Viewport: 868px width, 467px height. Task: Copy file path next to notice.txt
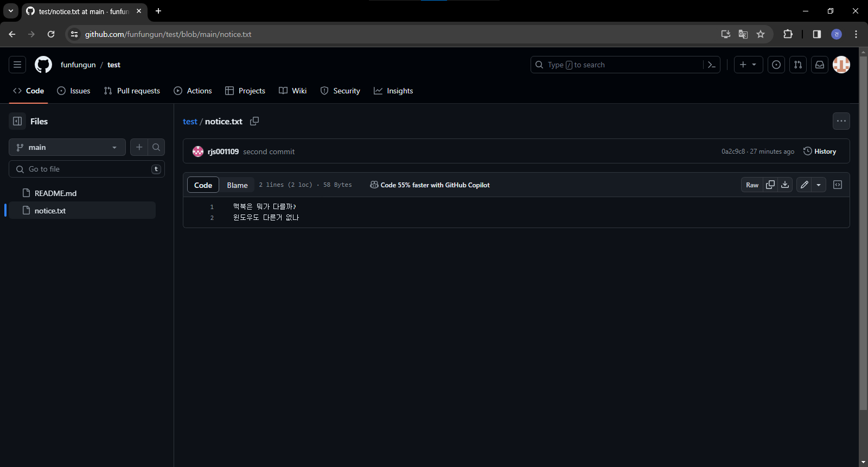point(254,121)
